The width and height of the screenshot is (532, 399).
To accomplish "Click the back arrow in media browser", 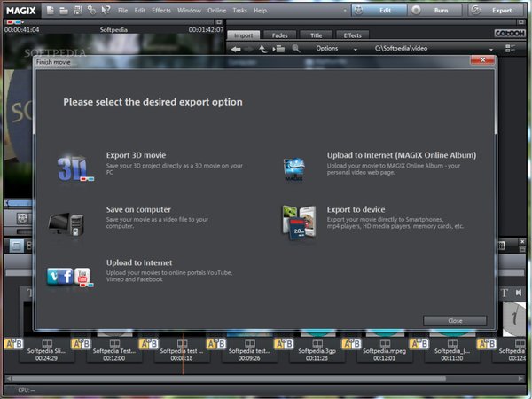I will pyautogui.click(x=236, y=49).
